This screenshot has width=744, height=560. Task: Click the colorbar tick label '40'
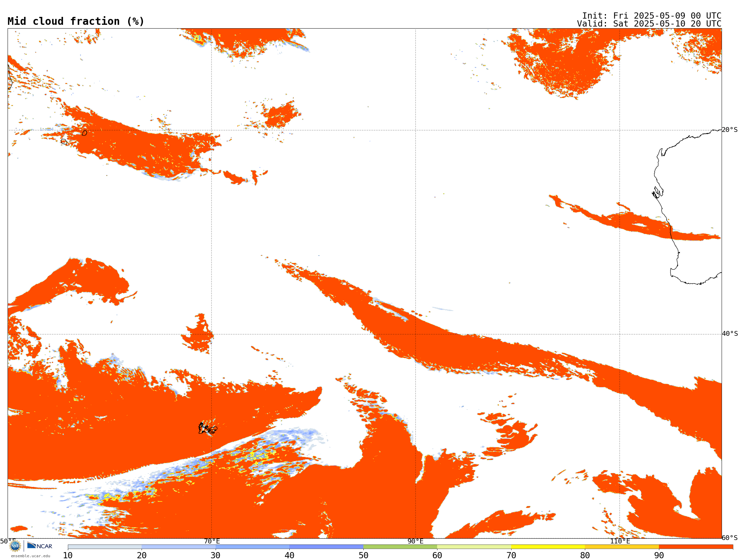click(x=290, y=556)
